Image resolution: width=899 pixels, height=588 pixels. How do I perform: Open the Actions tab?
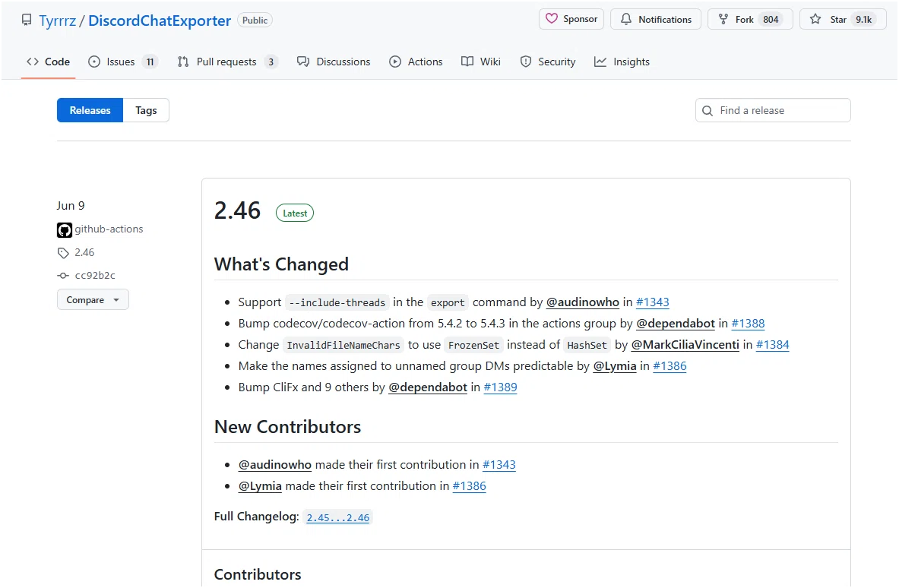tap(416, 62)
